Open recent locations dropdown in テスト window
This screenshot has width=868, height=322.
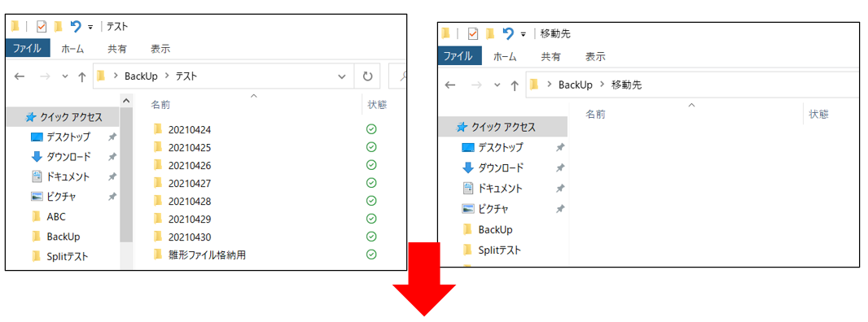pos(65,76)
